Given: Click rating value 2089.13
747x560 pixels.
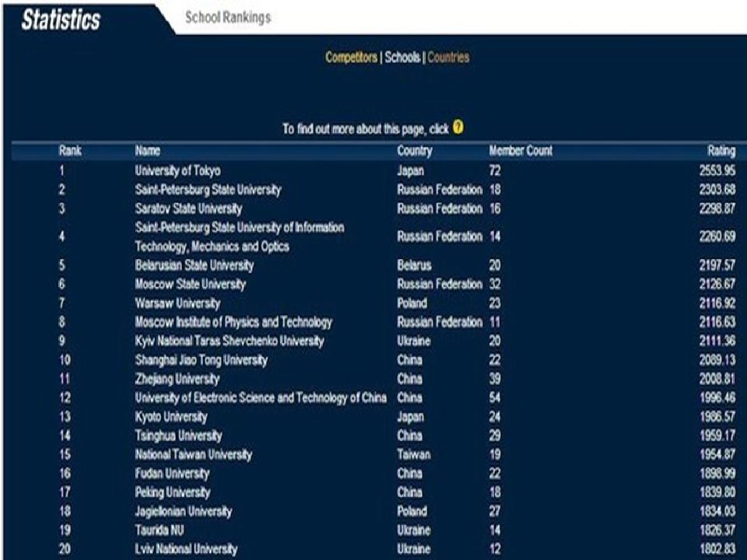Looking at the screenshot, I should point(717,360).
